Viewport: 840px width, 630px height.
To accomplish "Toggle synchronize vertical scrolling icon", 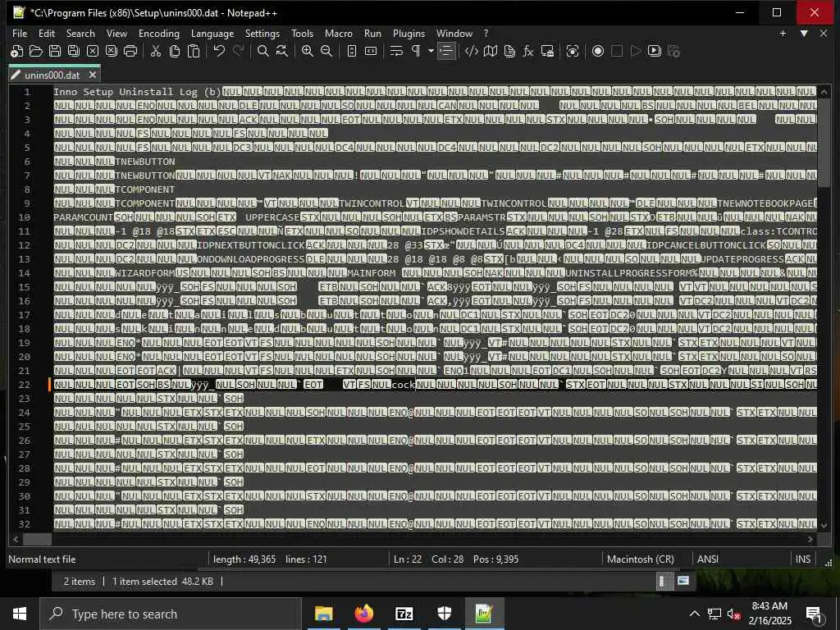I will pyautogui.click(x=351, y=52).
